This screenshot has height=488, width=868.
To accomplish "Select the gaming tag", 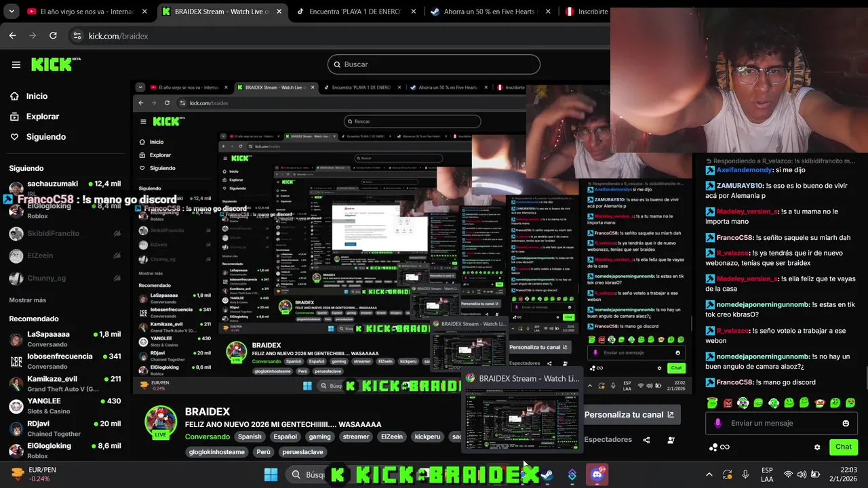I will point(320,437).
